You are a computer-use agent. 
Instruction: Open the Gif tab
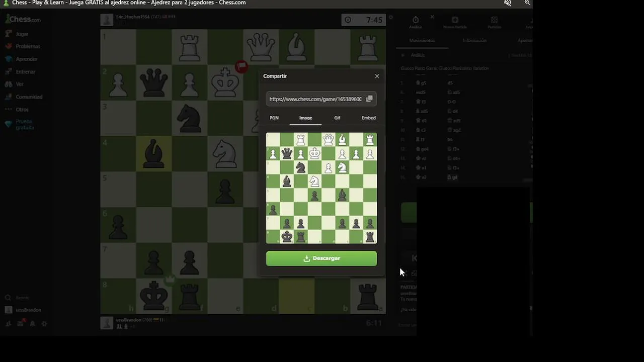[337, 118]
